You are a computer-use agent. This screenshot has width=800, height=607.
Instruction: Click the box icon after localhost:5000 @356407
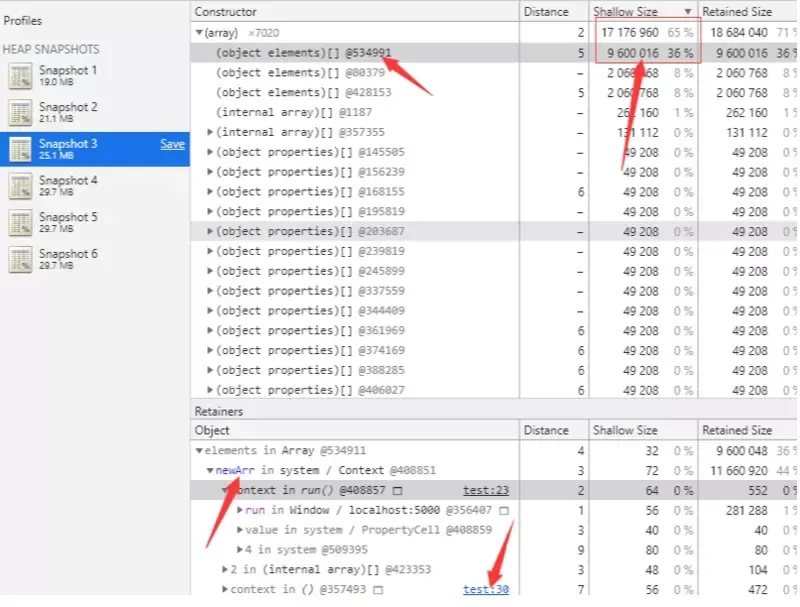coord(504,511)
